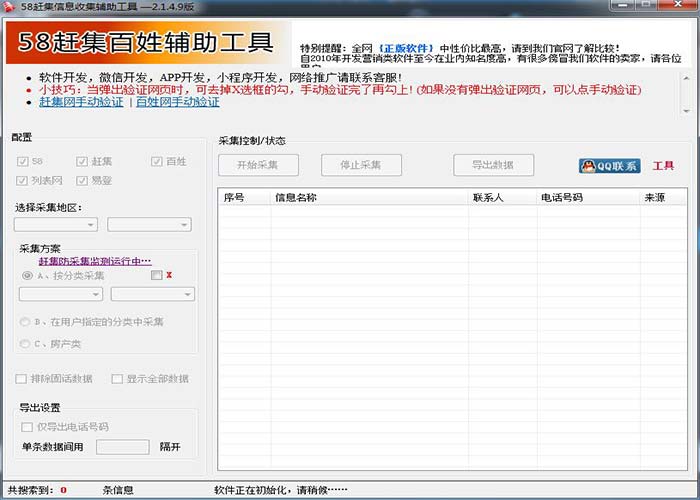Click status text 软件正在初始化
Screen dimensions: 700x500
click(x=280, y=490)
